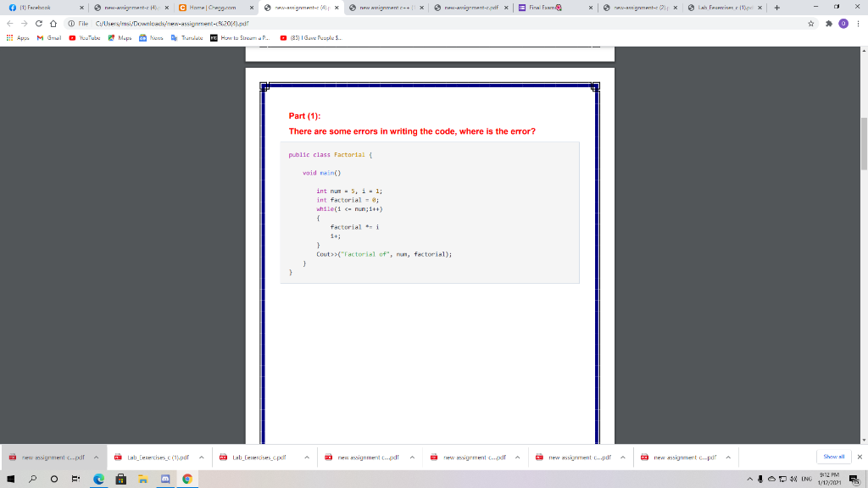The image size is (868, 488).
Task: Open the News bookmark
Action: [151, 37]
